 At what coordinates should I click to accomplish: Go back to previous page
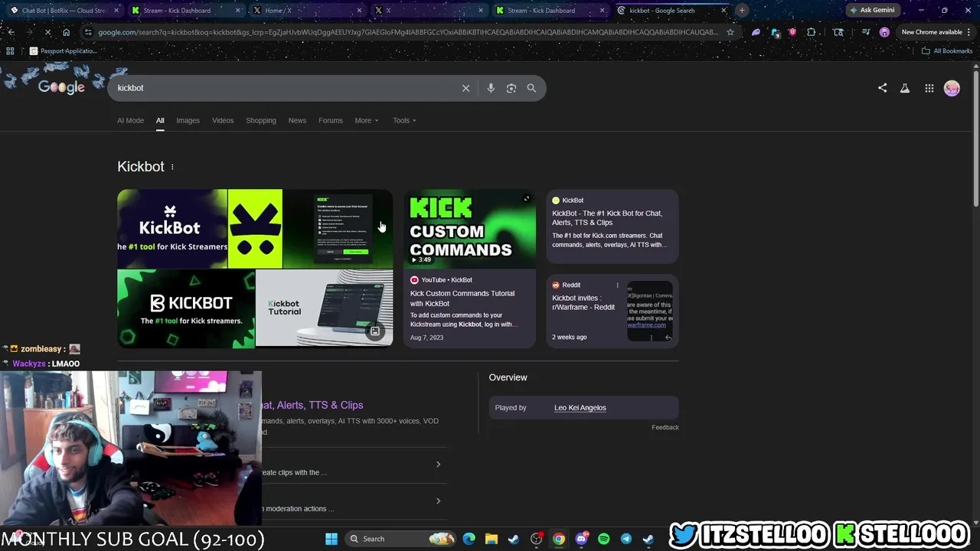tap(11, 32)
